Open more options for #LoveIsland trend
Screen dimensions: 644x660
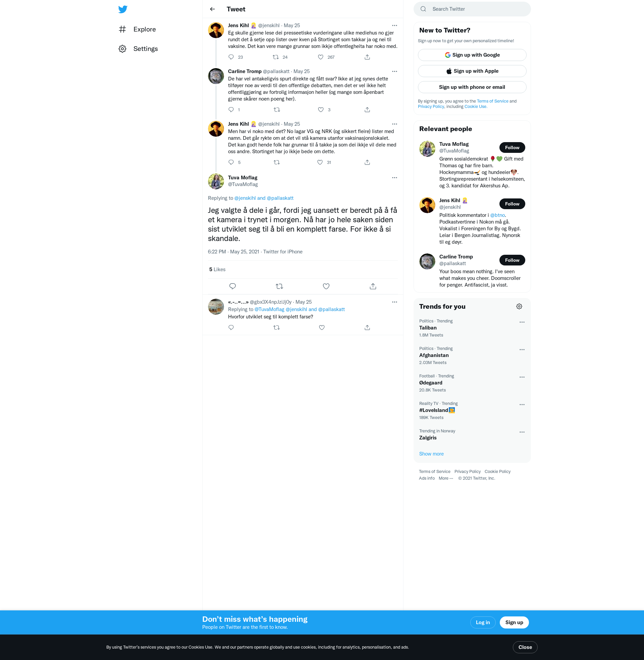(522, 405)
